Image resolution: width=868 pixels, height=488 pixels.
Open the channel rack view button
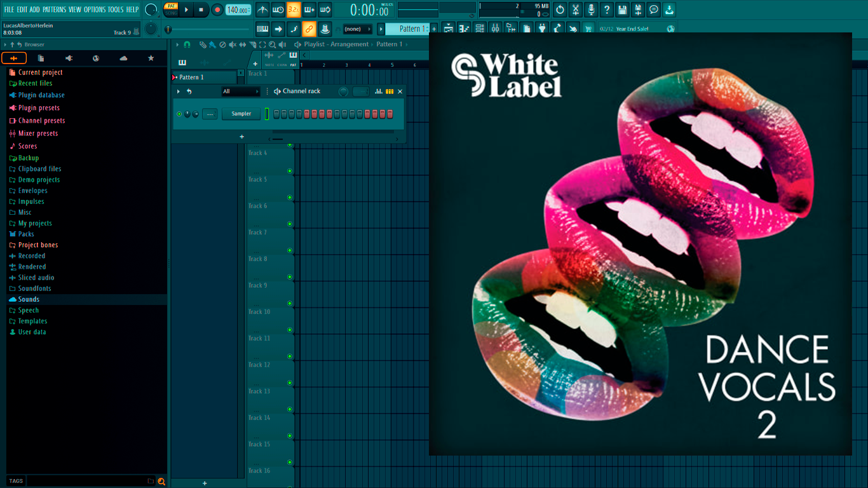pos(480,29)
